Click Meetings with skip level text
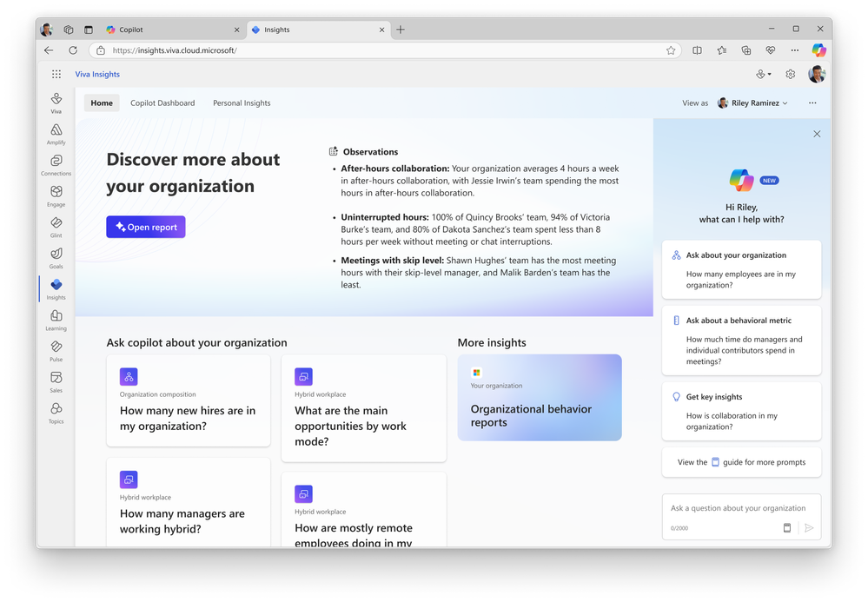The image size is (868, 602). (x=393, y=261)
